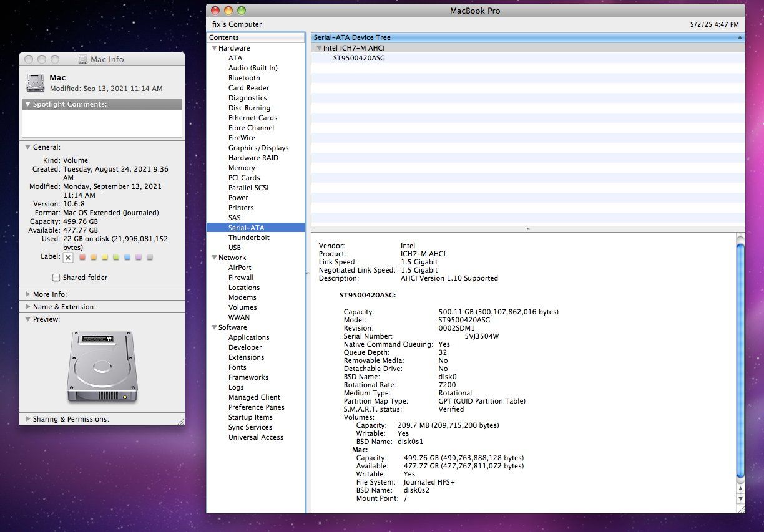Click in the Spotlight Comments text field

(102, 123)
